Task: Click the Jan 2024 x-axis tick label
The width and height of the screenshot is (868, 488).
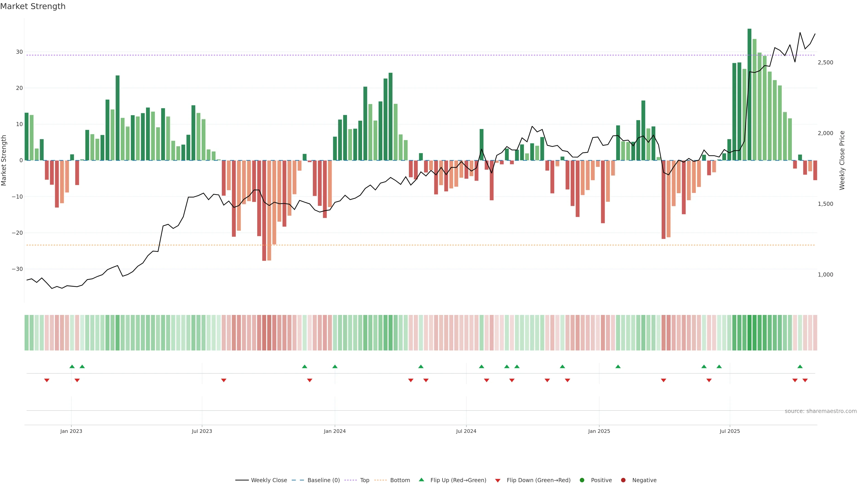Action: coord(335,431)
